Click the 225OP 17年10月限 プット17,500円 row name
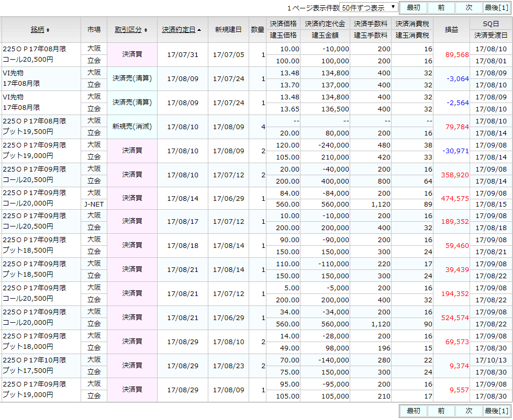Viewport: 513px width, 420px height. [35, 366]
